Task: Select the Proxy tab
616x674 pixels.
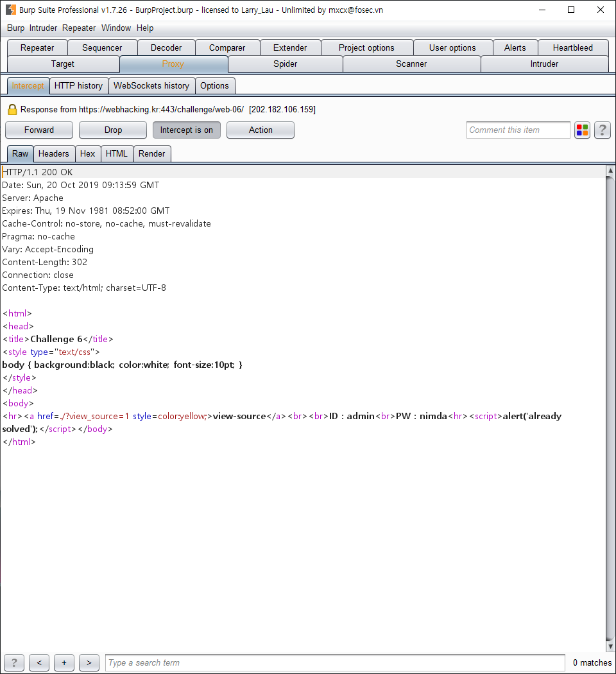Action: (x=173, y=64)
